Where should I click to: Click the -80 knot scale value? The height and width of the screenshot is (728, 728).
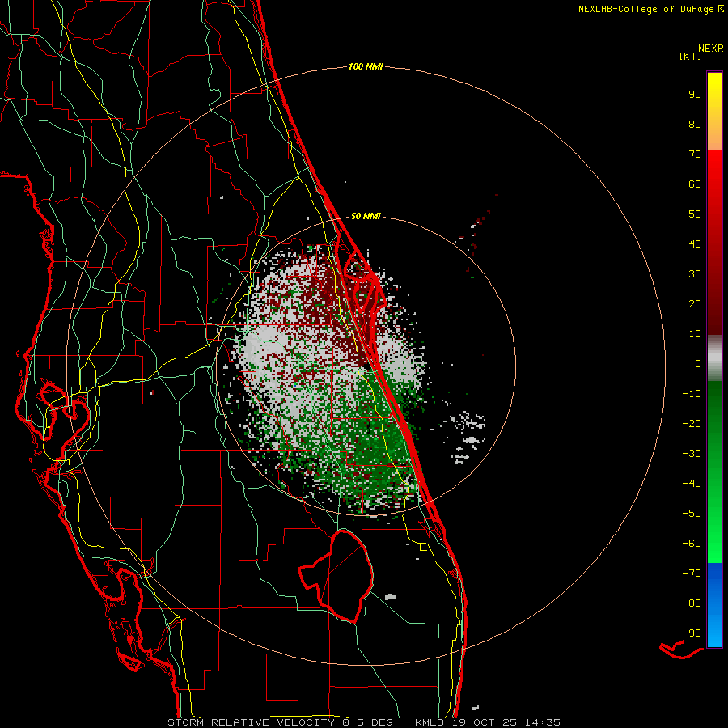click(692, 603)
